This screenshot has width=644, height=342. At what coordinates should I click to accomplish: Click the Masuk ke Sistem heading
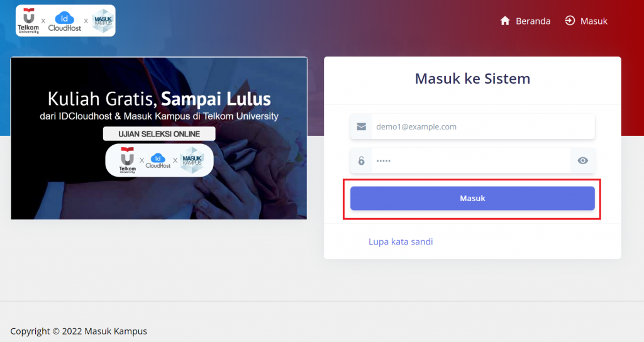tap(472, 79)
